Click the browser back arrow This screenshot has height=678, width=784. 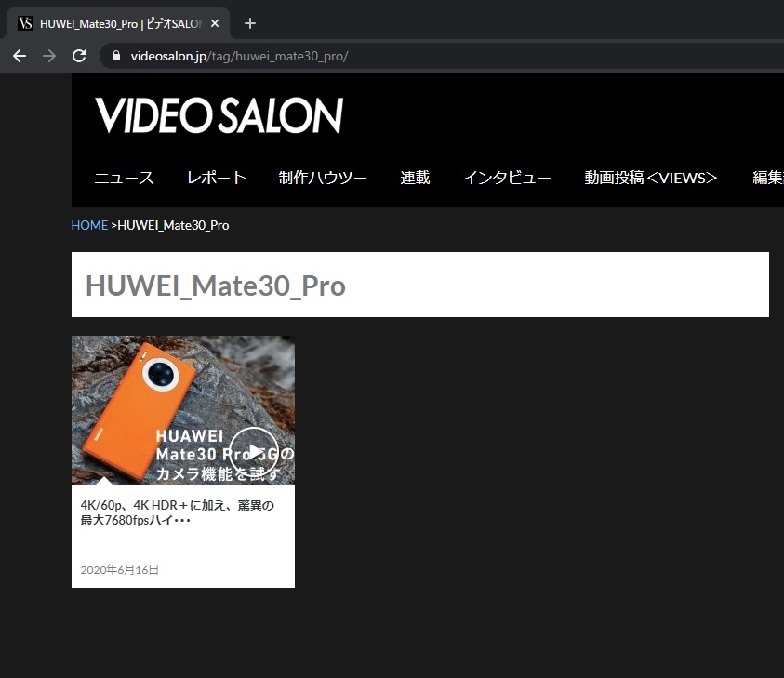tap(20, 56)
